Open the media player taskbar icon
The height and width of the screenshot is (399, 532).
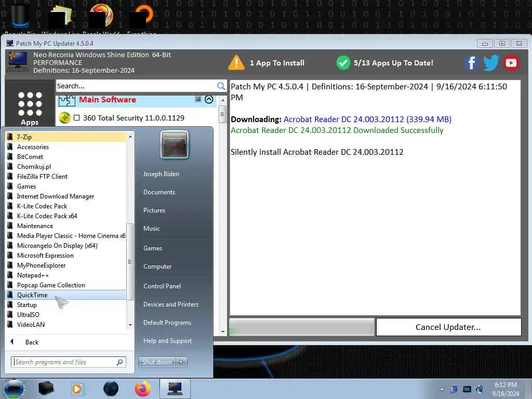(77, 389)
